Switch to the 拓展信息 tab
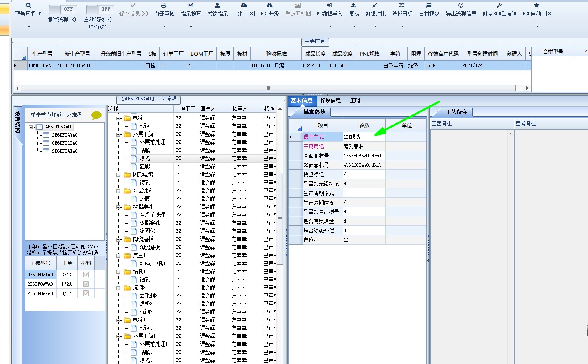The height and width of the screenshot is (364, 588). [330, 100]
